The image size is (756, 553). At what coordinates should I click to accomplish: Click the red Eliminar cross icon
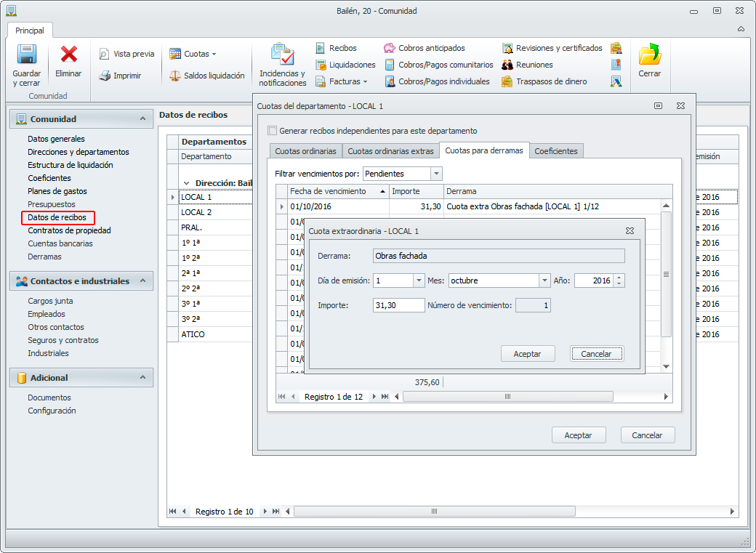(x=69, y=55)
